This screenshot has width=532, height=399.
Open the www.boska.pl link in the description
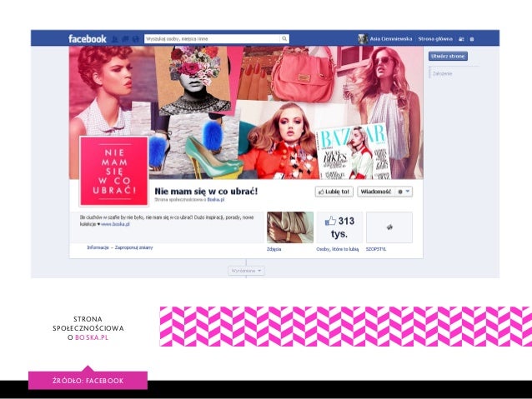(x=115, y=224)
